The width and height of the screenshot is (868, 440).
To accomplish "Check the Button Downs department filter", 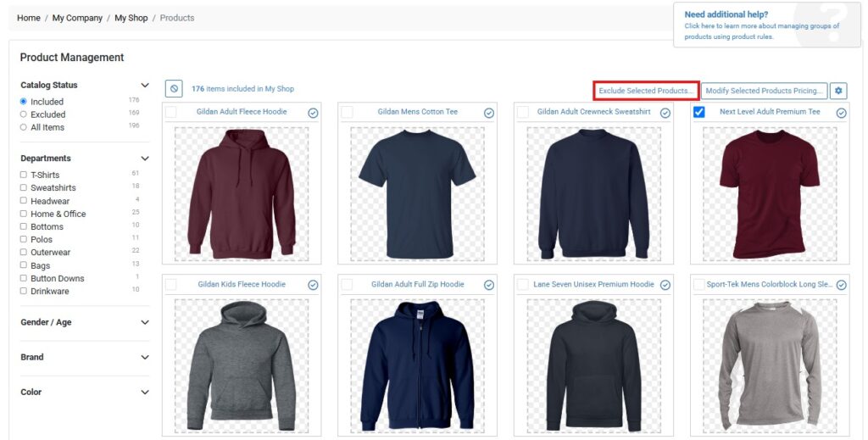I will tap(23, 278).
